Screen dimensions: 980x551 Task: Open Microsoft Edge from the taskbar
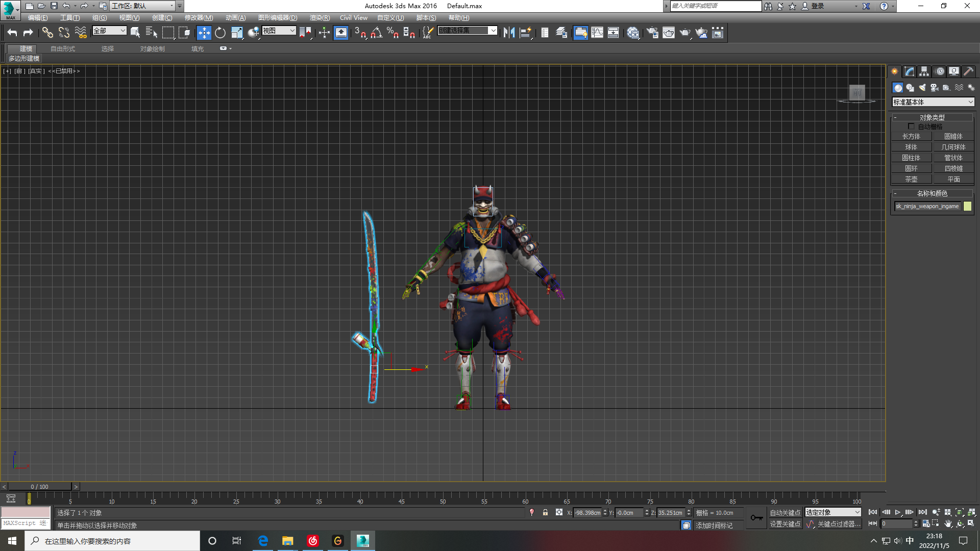pyautogui.click(x=263, y=541)
